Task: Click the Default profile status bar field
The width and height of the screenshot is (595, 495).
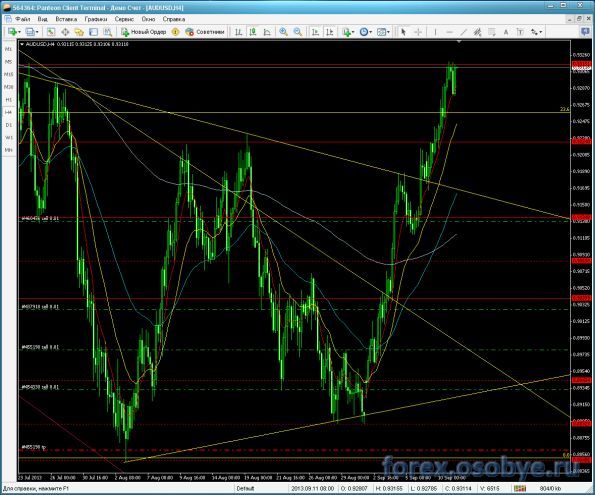Action: (245, 489)
